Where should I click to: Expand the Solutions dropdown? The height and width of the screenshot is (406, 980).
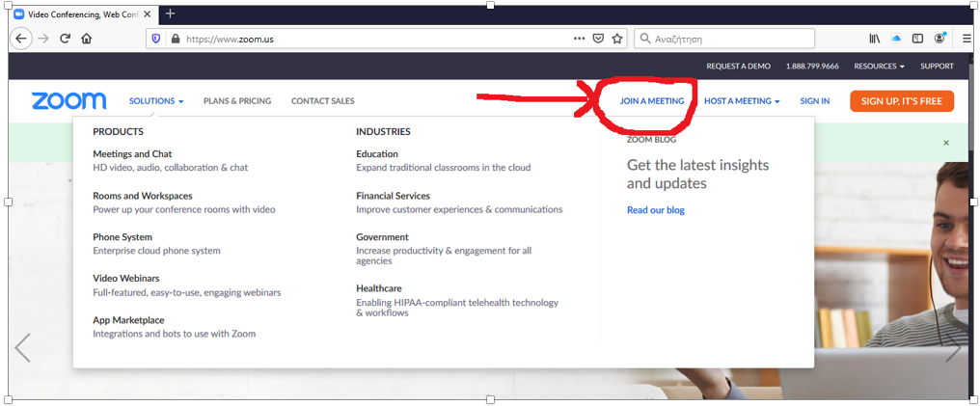(156, 101)
